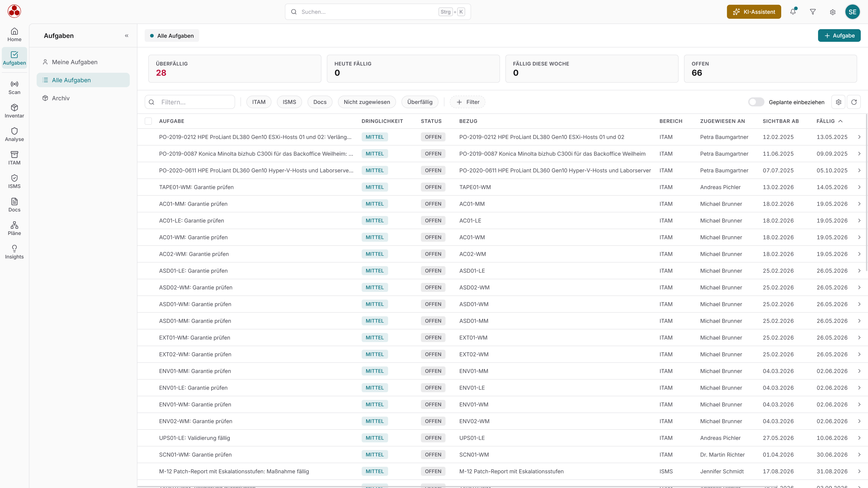868x488 pixels.
Task: Open the Home section in the sidebar
Action: pos(14,35)
